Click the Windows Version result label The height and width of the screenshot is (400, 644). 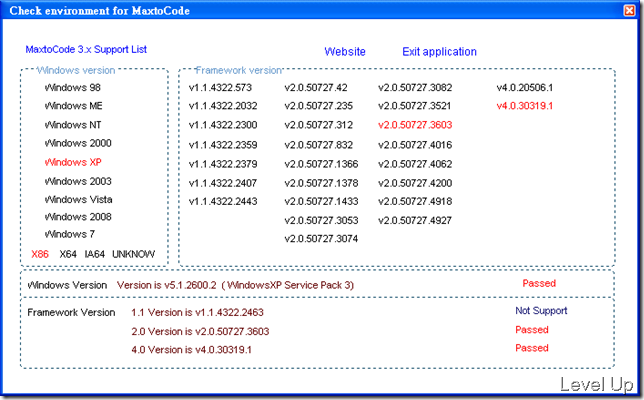67,285
